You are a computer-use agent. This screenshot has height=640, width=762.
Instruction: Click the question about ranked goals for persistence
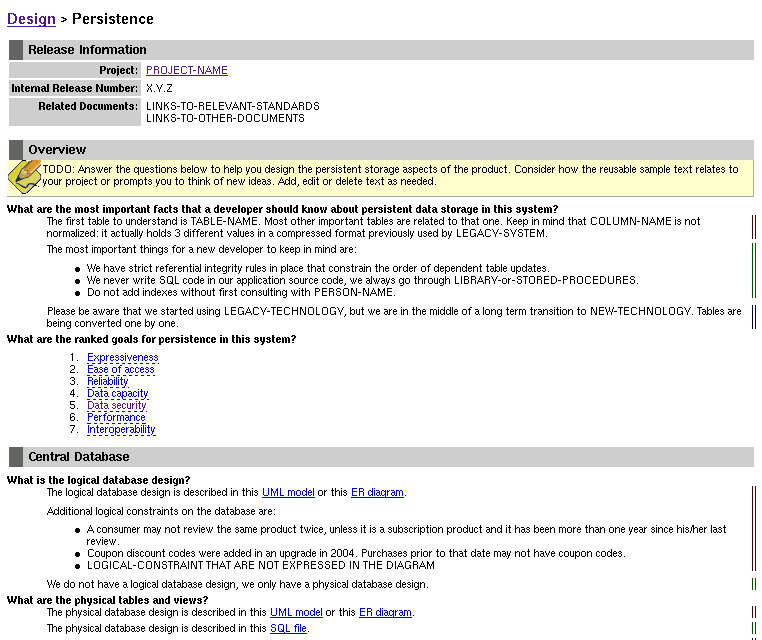click(x=151, y=340)
